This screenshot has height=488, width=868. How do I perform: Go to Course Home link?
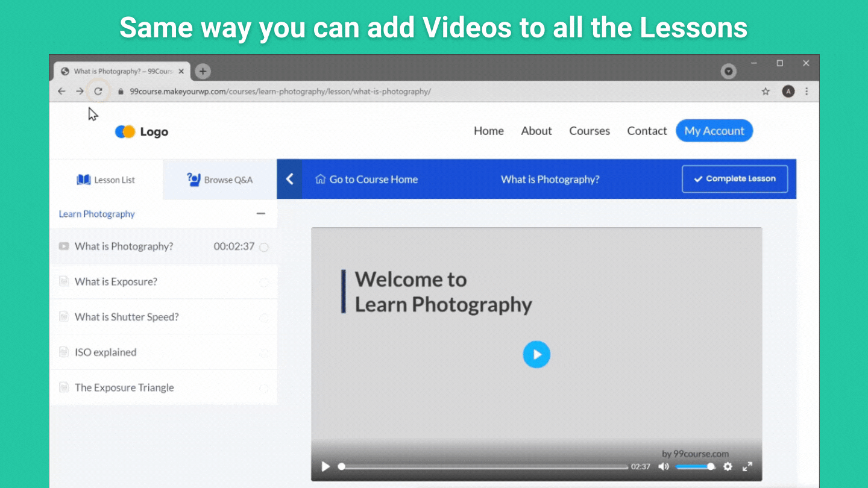pos(366,180)
